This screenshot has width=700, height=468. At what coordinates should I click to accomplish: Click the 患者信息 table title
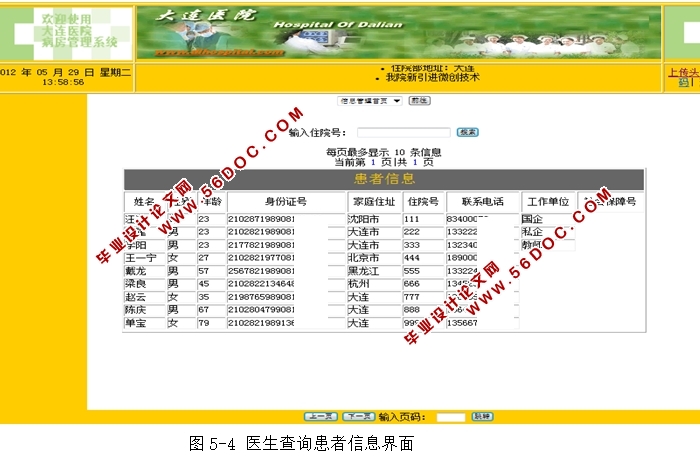coord(384,179)
